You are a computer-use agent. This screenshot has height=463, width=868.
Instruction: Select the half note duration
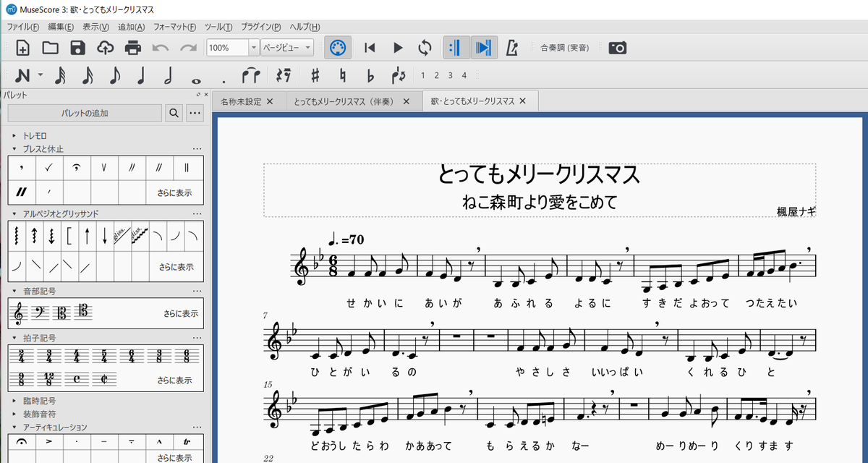coord(168,75)
